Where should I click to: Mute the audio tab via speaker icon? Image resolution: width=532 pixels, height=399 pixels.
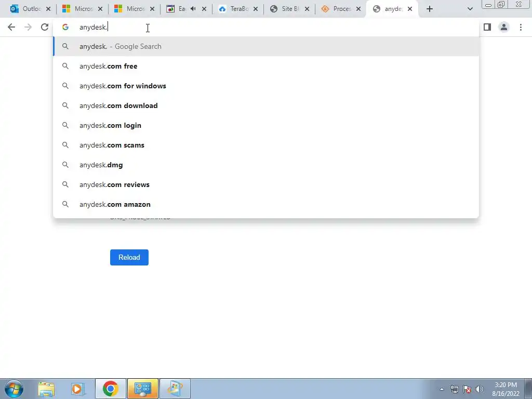[193, 9]
